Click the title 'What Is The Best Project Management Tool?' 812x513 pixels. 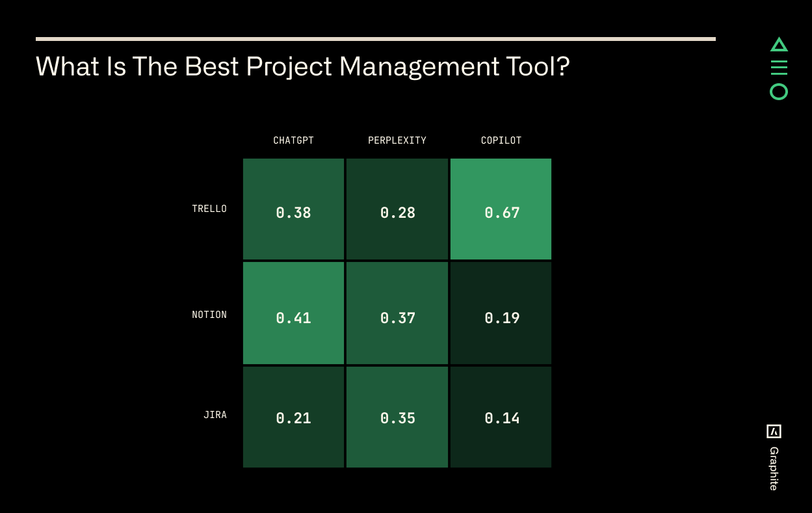click(x=303, y=66)
